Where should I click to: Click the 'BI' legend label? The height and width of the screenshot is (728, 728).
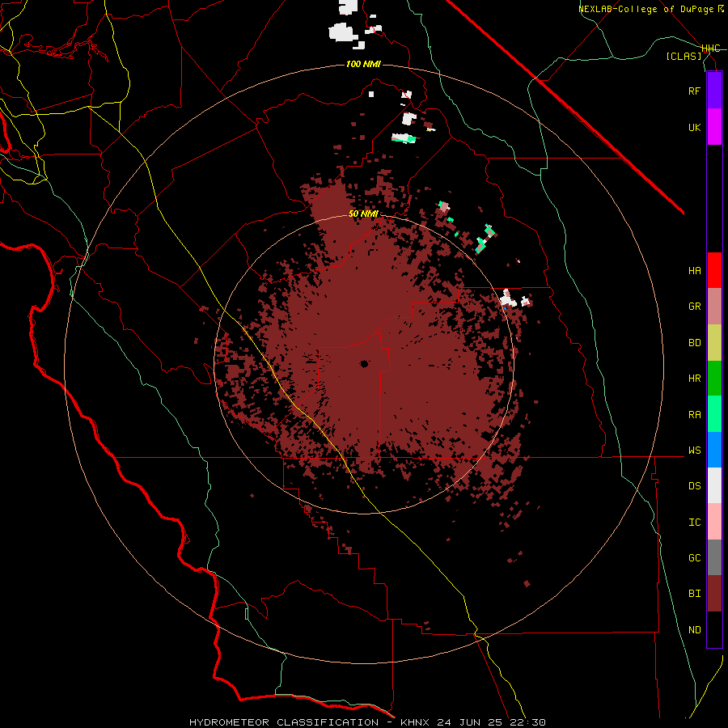pos(694,594)
